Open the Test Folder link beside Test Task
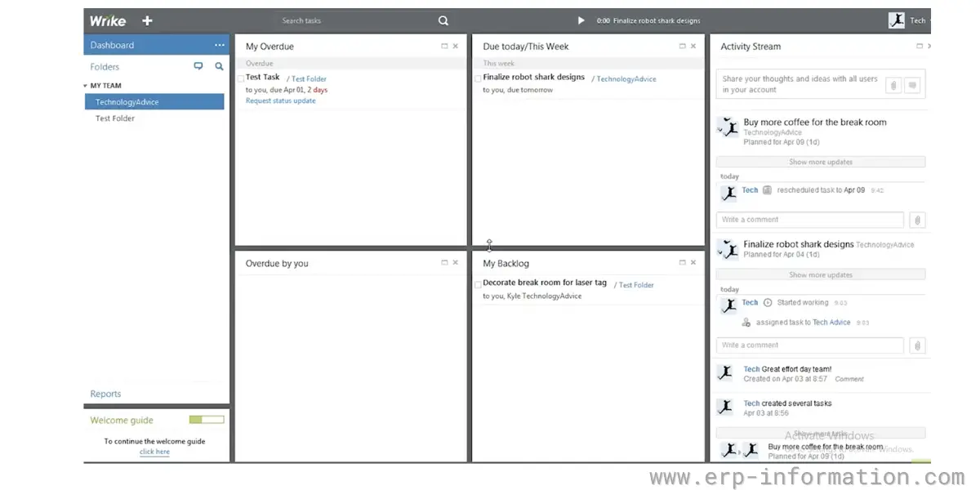 pos(309,79)
